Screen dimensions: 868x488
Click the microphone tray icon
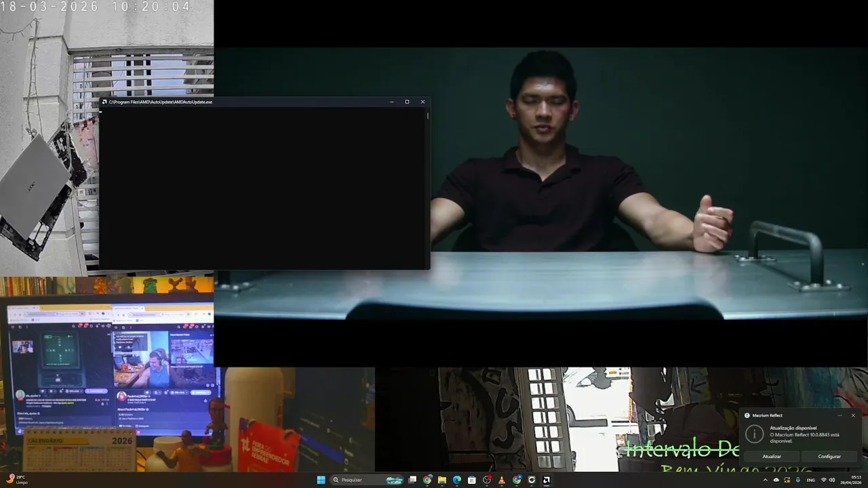[798, 480]
